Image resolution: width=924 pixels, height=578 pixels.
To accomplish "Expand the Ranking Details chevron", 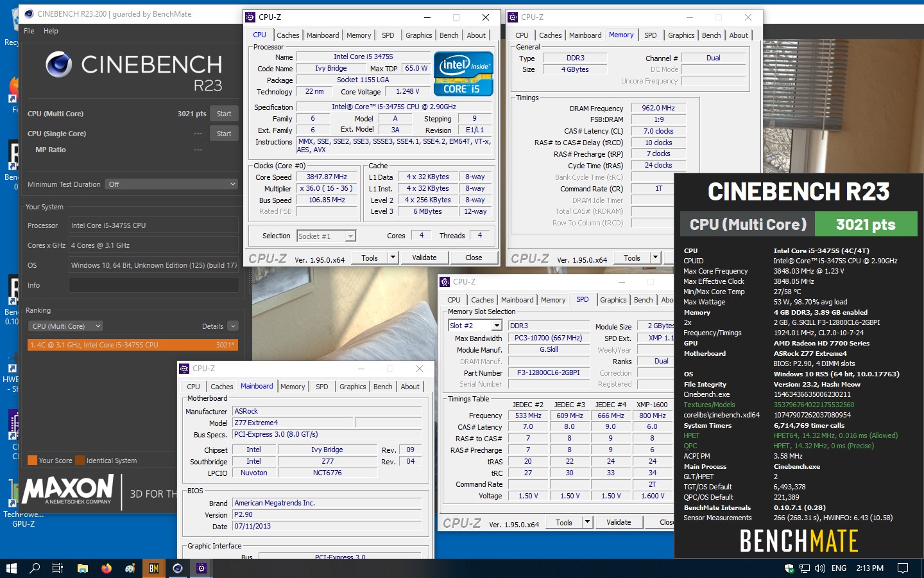I will 233,326.
